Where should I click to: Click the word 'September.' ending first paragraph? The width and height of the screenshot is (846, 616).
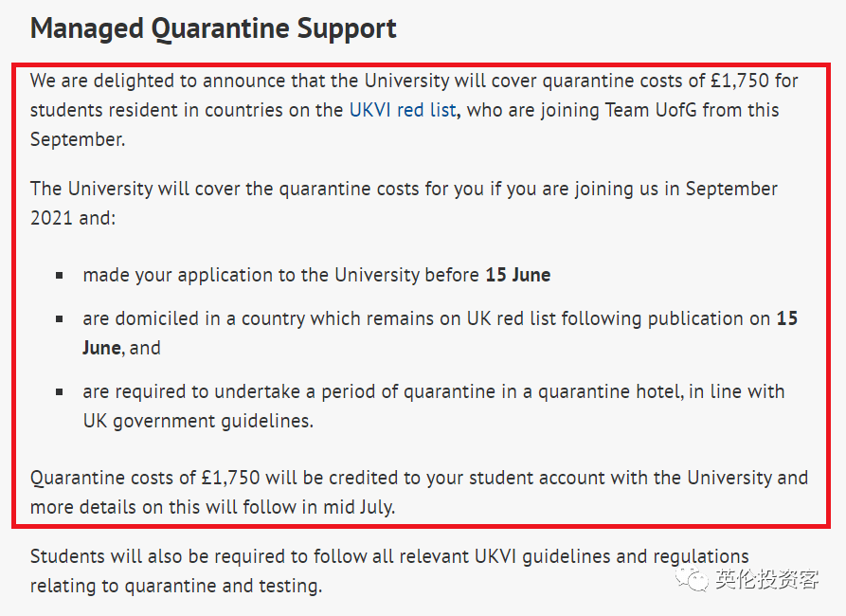click(x=78, y=140)
